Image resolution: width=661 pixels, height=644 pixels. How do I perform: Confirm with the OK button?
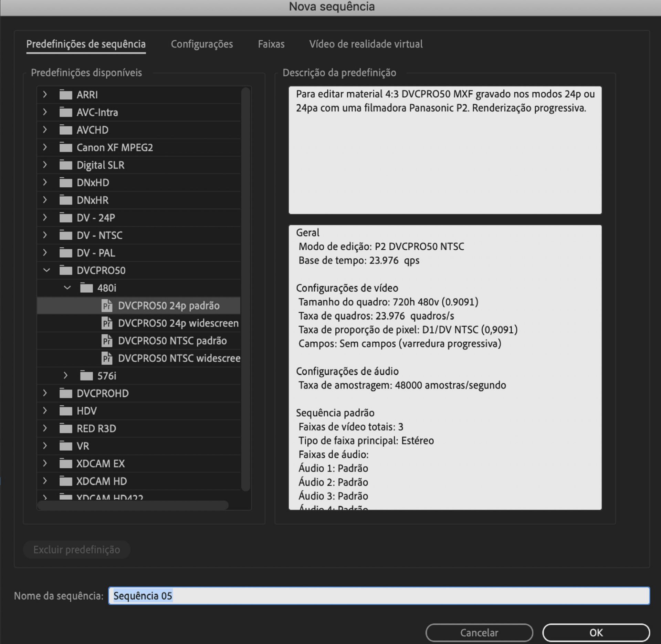click(x=596, y=633)
